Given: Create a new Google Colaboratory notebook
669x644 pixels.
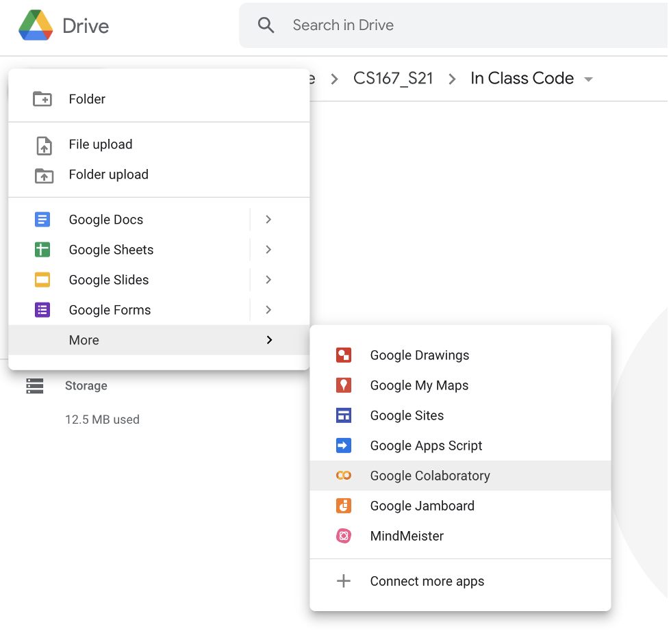Looking at the screenshot, I should tap(460, 476).
